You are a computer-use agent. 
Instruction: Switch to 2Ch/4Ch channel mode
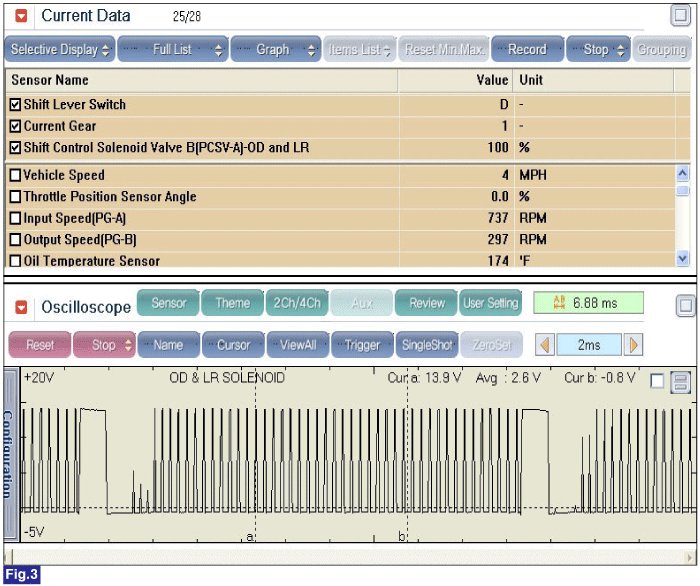[x=297, y=303]
